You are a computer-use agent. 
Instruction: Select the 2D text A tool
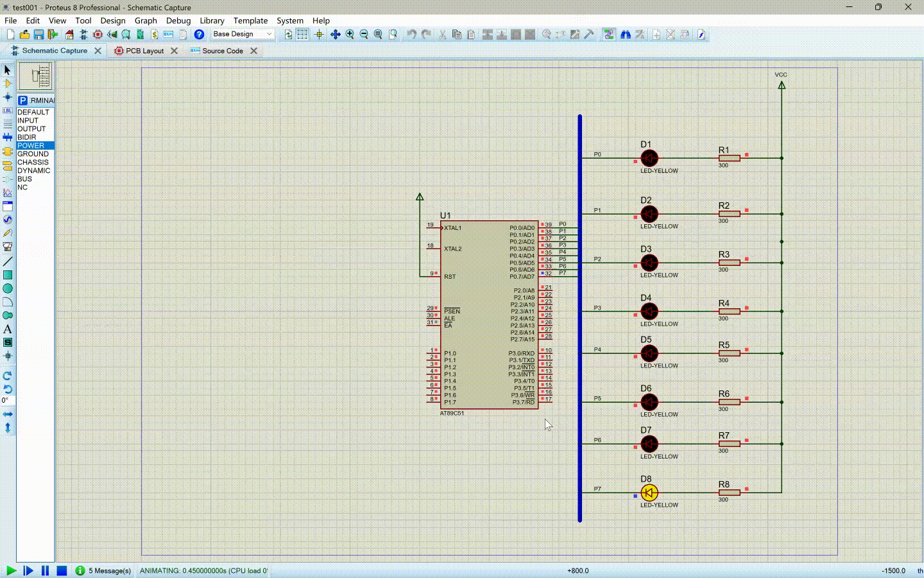pyautogui.click(x=8, y=329)
